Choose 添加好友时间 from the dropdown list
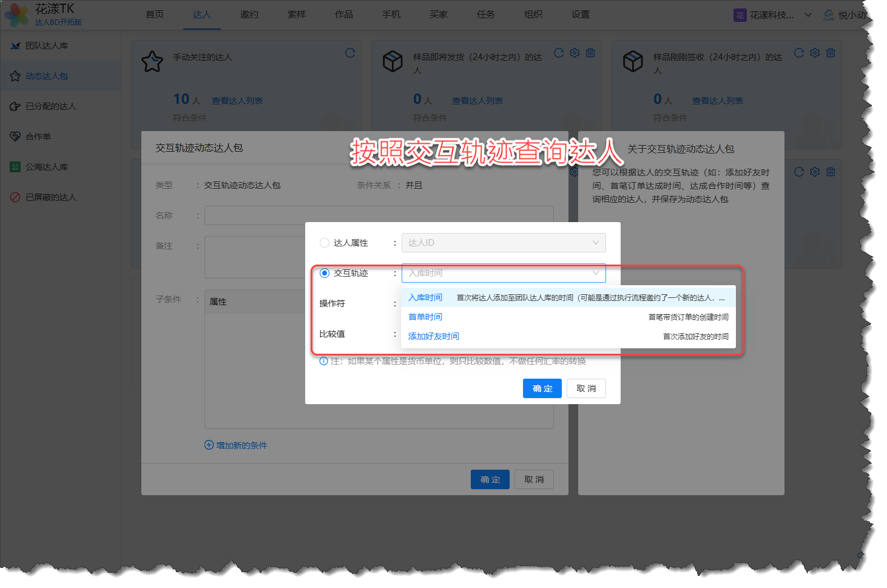 click(x=433, y=336)
